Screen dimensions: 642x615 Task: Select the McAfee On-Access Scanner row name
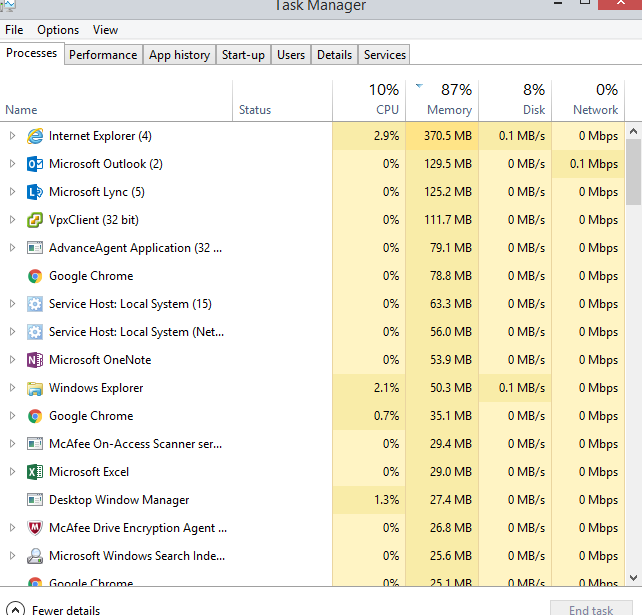click(x=136, y=444)
